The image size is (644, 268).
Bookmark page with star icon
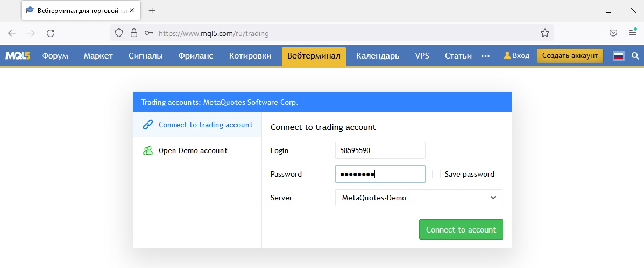pyautogui.click(x=544, y=33)
